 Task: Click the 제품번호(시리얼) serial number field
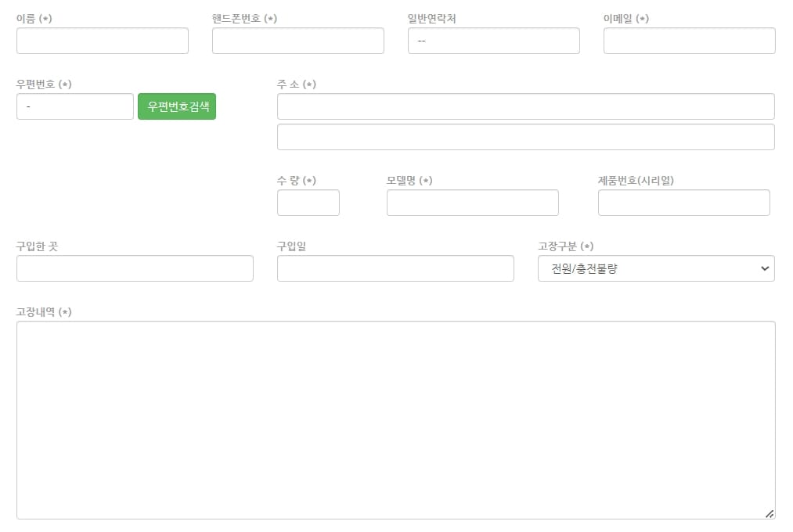coord(683,203)
